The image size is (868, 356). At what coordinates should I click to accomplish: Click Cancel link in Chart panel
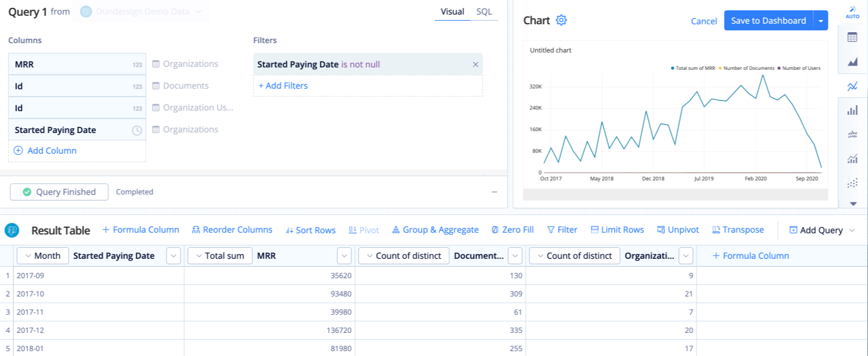[704, 21]
